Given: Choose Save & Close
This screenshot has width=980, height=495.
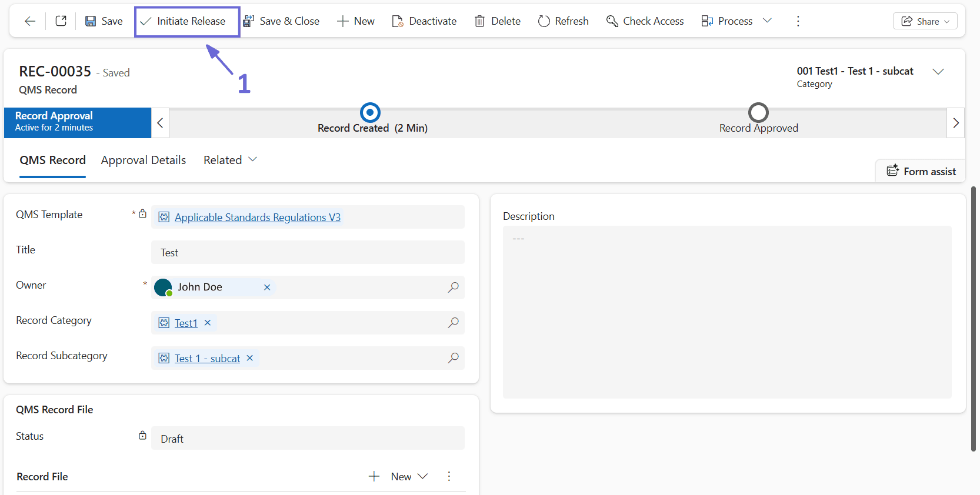Looking at the screenshot, I should pyautogui.click(x=281, y=21).
